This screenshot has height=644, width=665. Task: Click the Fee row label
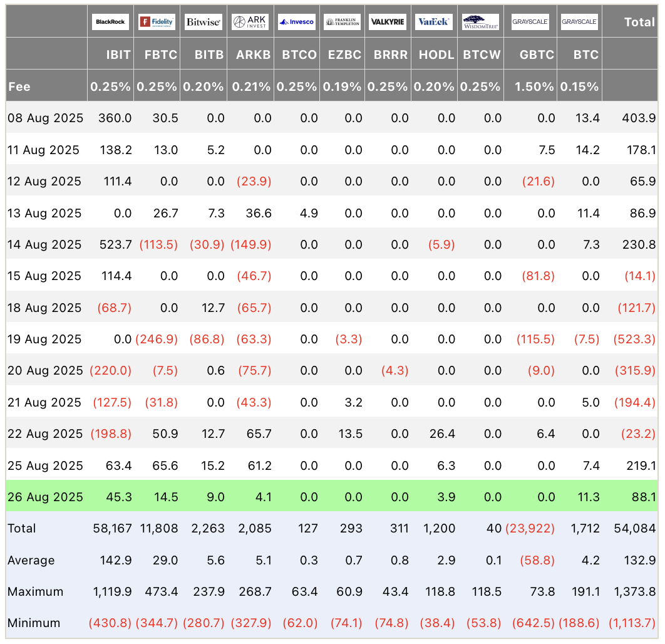pos(19,86)
